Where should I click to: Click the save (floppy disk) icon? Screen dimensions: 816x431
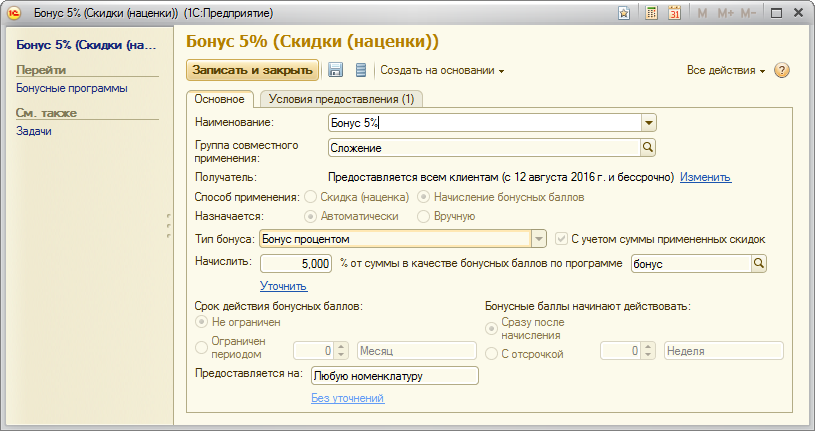point(336,70)
